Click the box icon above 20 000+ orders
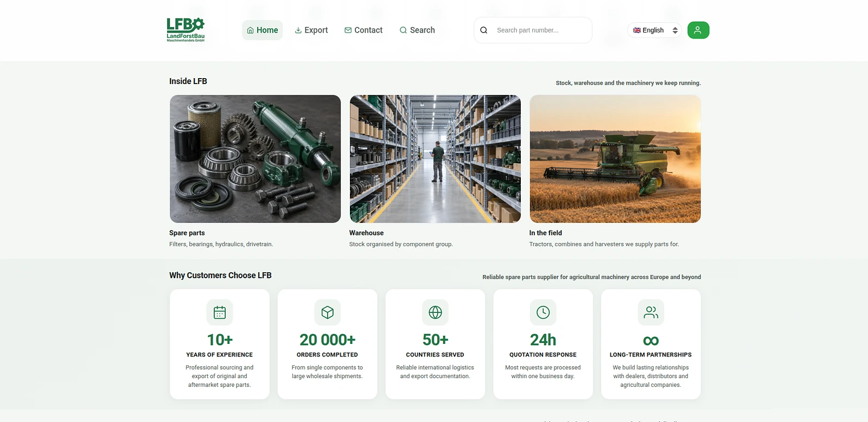868x422 pixels. coord(328,312)
